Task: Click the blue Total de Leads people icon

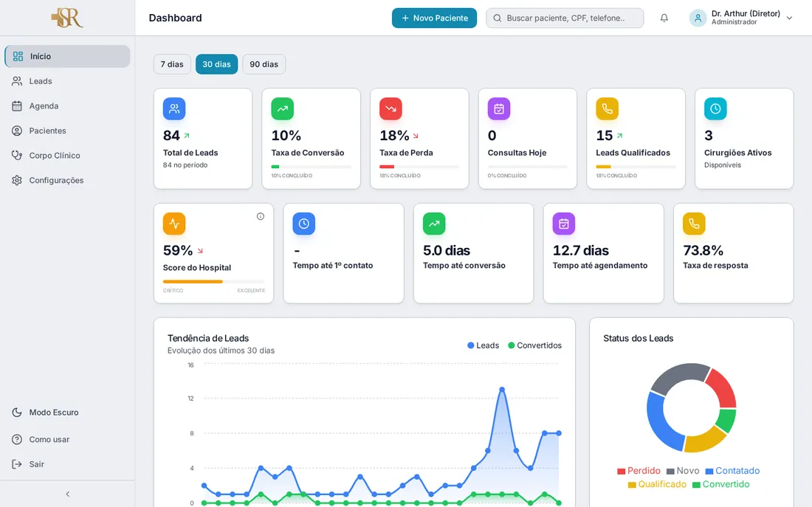Action: (174, 108)
